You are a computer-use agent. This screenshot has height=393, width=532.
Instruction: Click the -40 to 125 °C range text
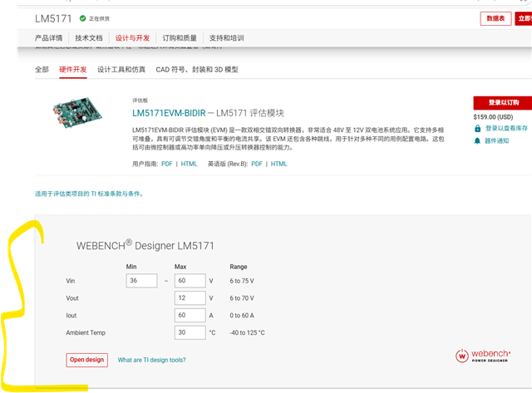(248, 332)
